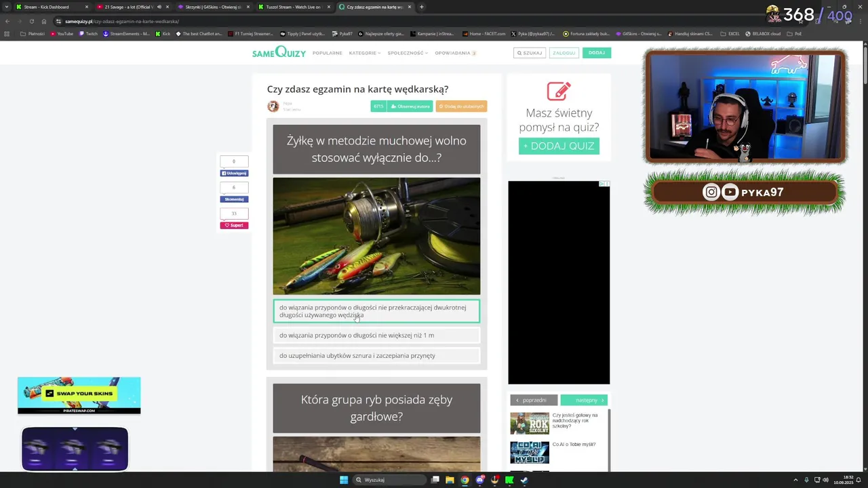Click the browser home icon
Image resolution: width=868 pixels, height=488 pixels.
click(43, 21)
